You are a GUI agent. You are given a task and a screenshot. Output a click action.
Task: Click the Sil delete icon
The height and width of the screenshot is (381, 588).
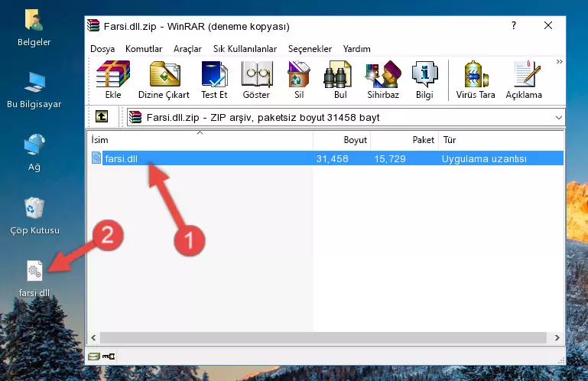click(x=299, y=80)
